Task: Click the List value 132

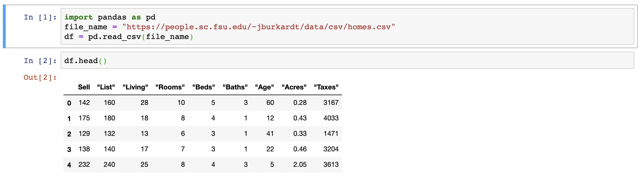Action: (x=109, y=134)
